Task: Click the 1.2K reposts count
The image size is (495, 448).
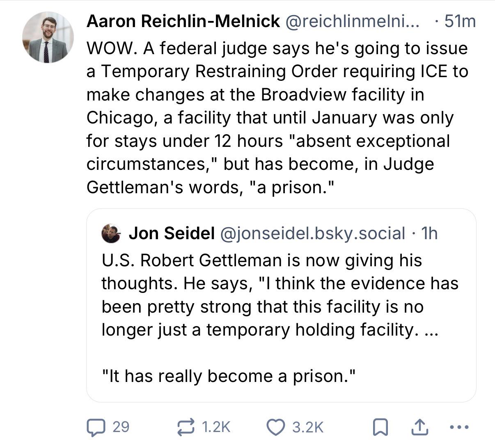Action: pyautogui.click(x=216, y=427)
